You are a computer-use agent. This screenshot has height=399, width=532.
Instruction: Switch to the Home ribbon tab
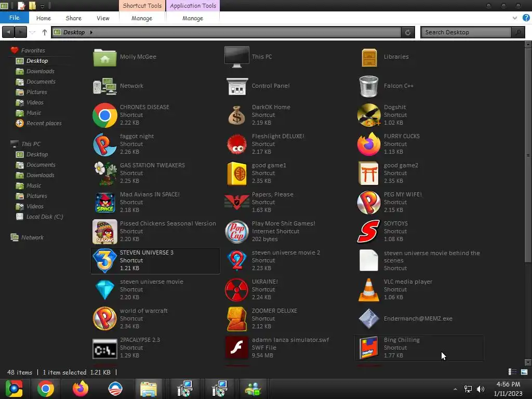(x=44, y=18)
